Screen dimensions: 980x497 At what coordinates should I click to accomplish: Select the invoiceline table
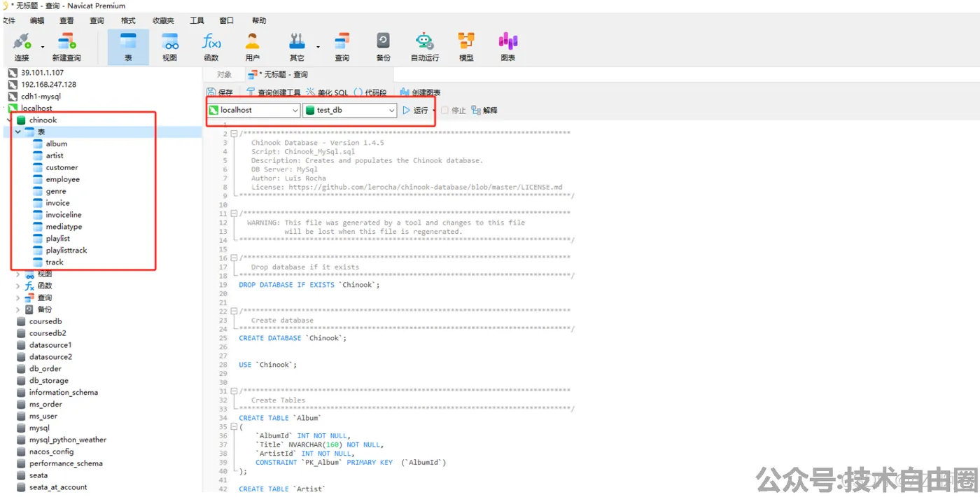pos(64,215)
